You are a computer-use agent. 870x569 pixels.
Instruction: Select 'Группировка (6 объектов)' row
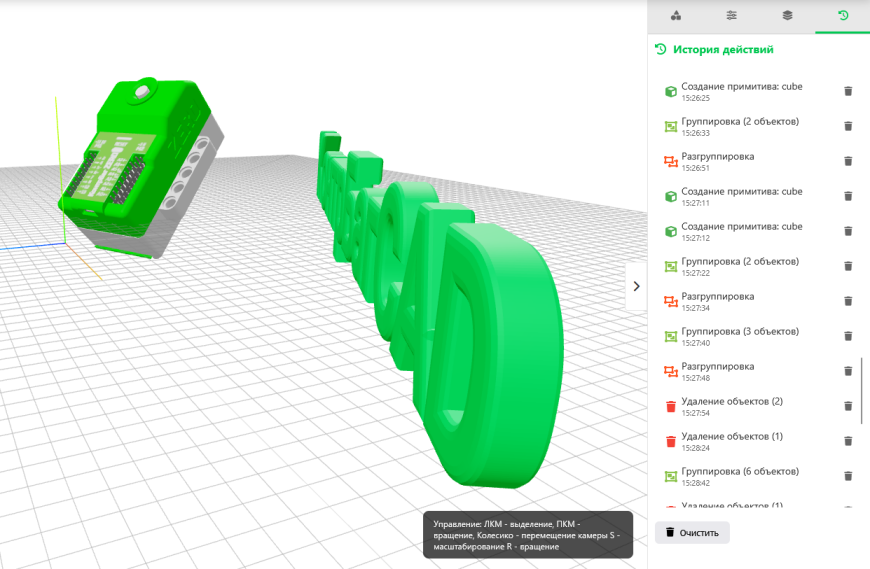[x=758, y=476]
